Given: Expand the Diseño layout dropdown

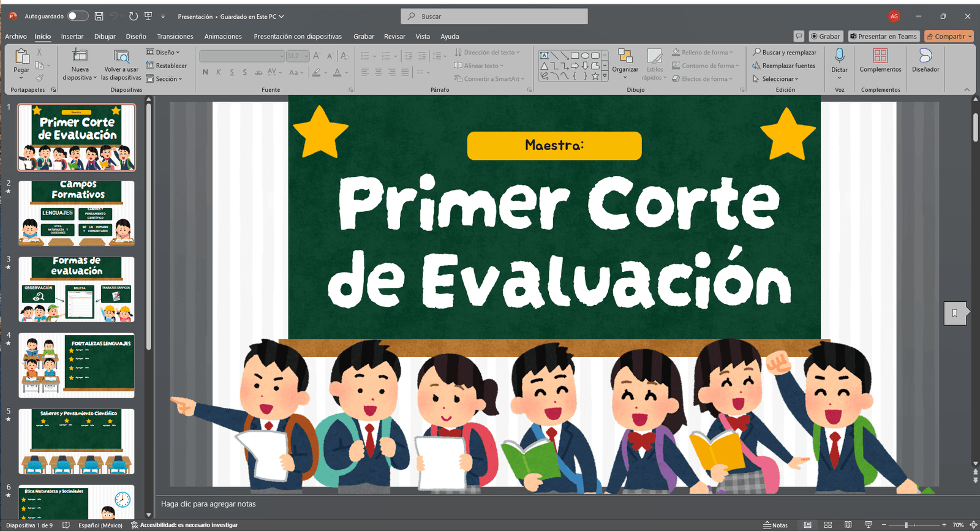Looking at the screenshot, I should tap(163, 53).
